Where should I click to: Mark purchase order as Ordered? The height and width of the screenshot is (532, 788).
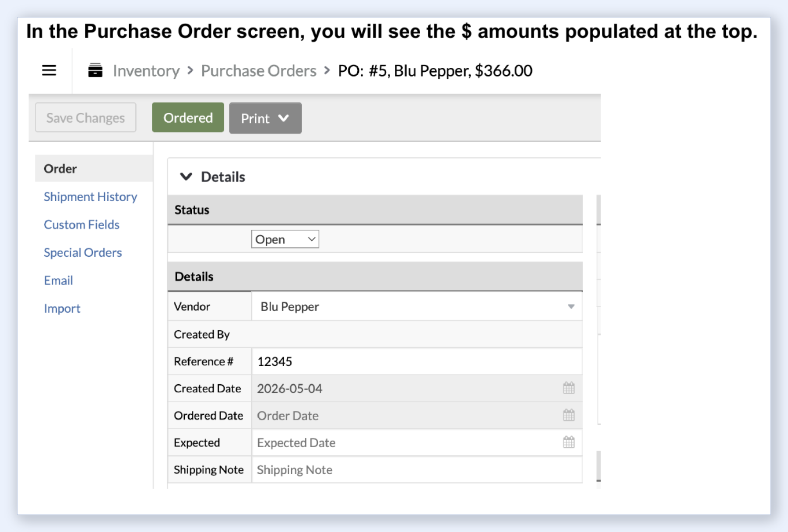(x=188, y=118)
